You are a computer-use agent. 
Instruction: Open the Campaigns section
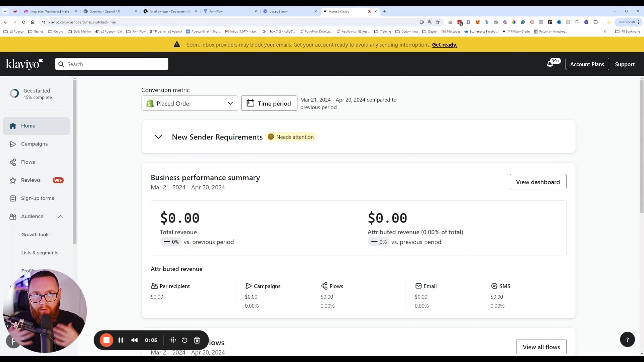[34, 144]
